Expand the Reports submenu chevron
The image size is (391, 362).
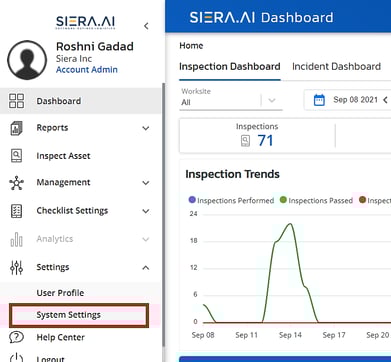[146, 128]
